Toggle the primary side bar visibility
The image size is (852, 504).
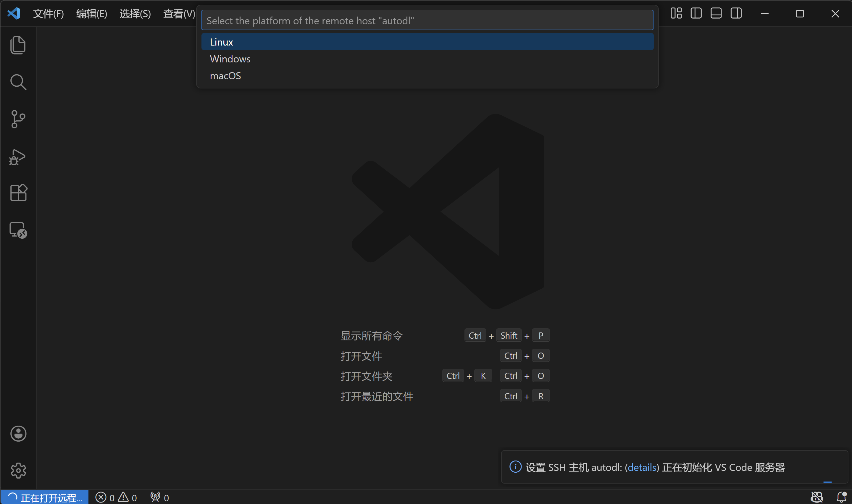pyautogui.click(x=696, y=14)
